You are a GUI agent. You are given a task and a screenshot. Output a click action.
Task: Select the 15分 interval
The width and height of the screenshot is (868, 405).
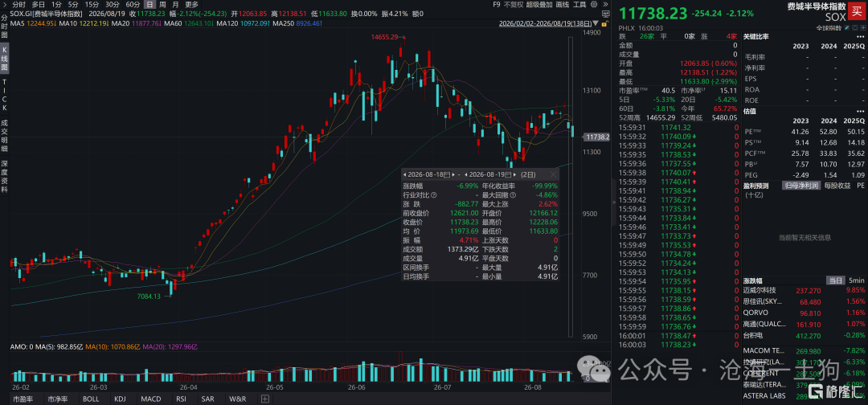92,5
